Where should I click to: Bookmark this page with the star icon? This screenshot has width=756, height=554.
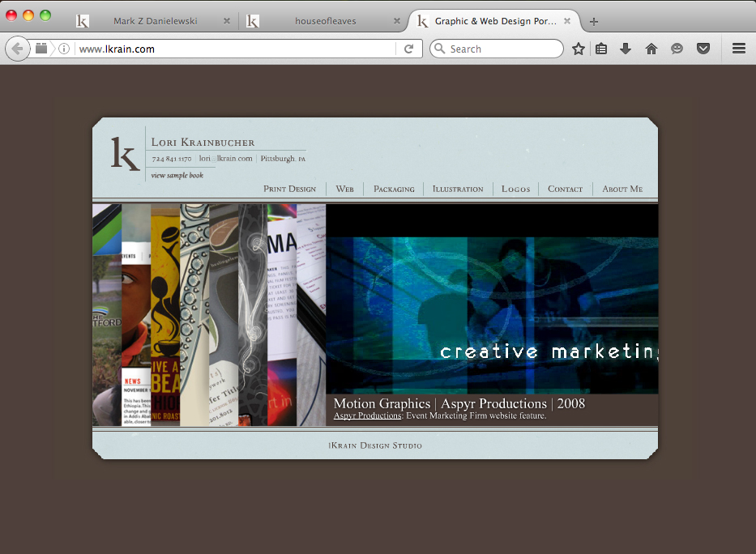[x=578, y=49]
